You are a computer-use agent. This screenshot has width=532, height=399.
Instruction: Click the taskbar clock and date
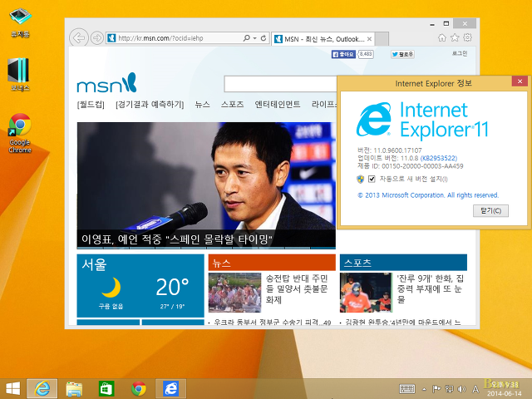coord(505,389)
